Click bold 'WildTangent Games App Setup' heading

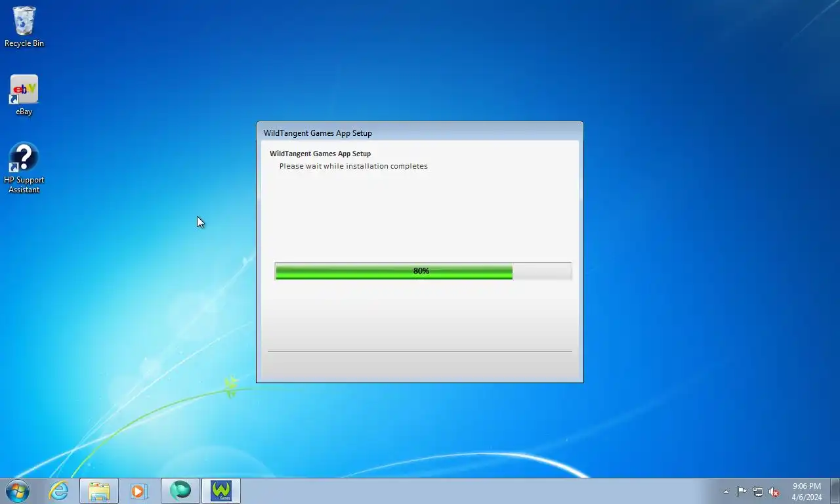(320, 154)
